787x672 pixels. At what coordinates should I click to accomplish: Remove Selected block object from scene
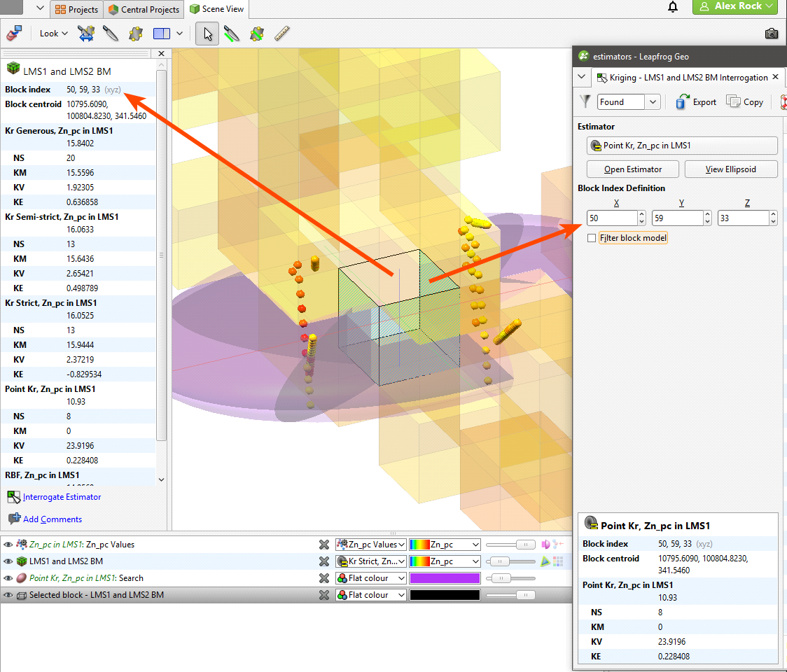click(x=324, y=595)
